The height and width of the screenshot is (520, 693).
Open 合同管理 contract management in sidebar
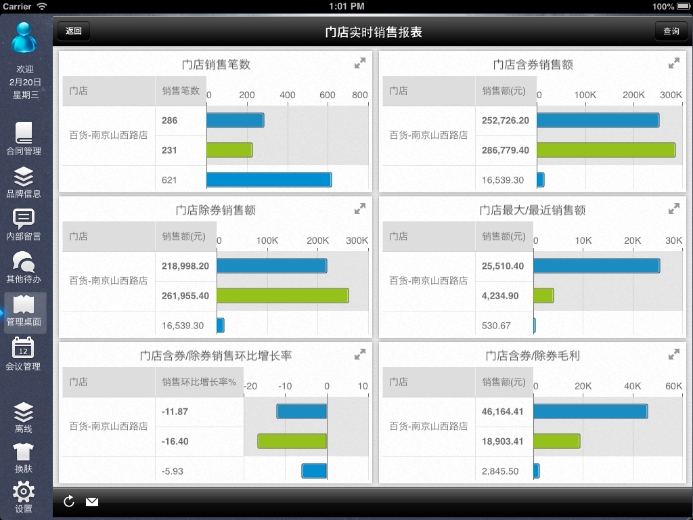(x=24, y=138)
